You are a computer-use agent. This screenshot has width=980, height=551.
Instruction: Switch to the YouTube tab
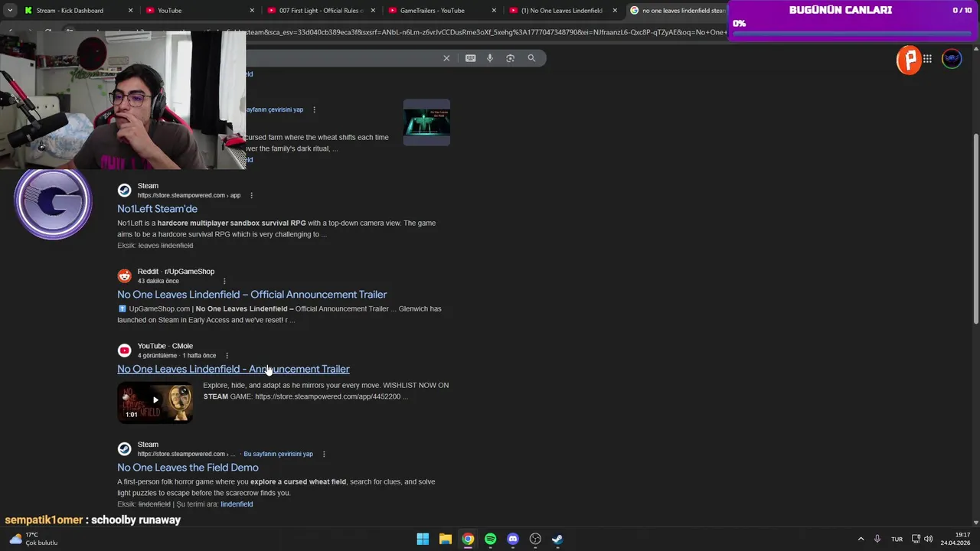[x=169, y=11]
